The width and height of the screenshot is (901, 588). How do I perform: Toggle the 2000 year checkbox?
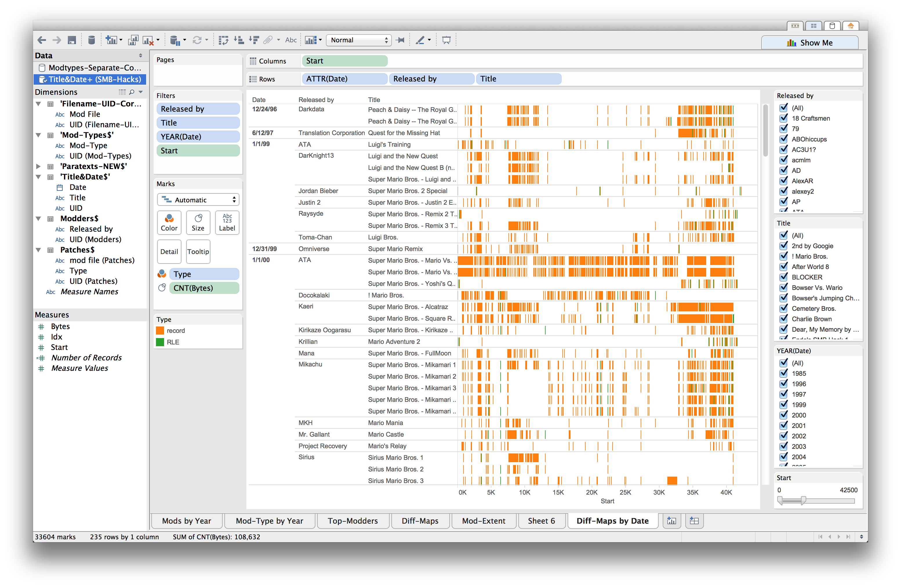pyautogui.click(x=783, y=415)
